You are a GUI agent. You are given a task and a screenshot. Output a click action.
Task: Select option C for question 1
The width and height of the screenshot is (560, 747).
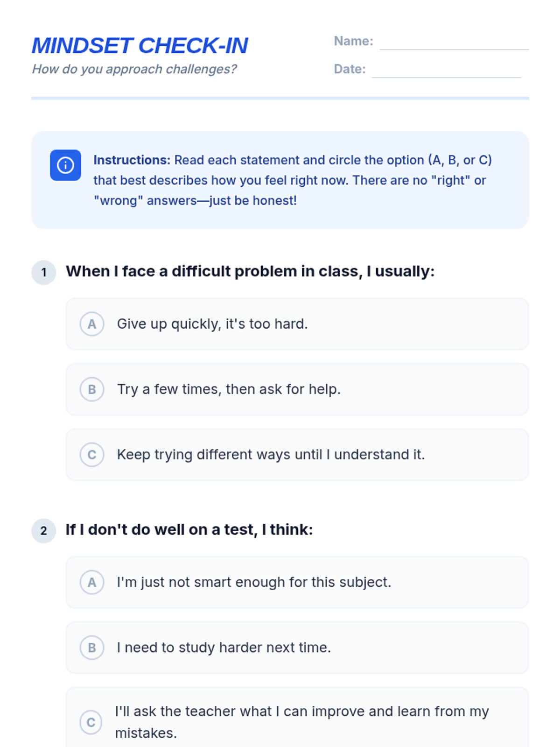point(92,455)
